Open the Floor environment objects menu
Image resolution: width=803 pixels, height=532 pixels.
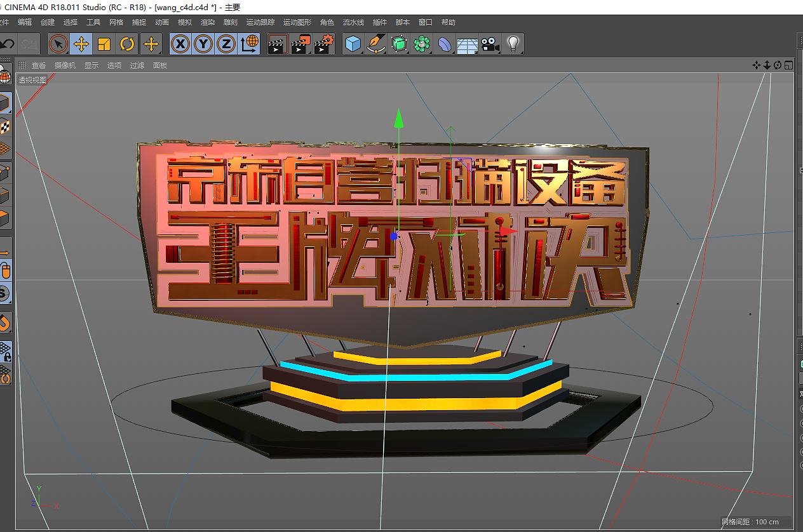(x=468, y=44)
